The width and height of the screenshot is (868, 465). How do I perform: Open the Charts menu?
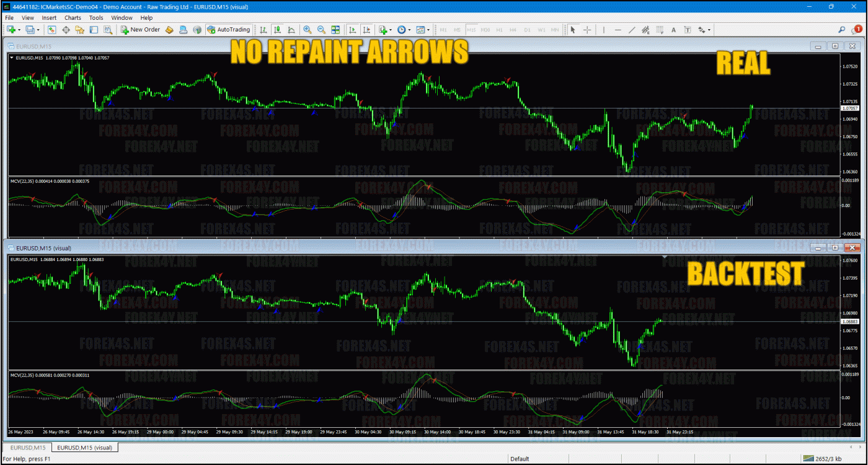(73, 18)
